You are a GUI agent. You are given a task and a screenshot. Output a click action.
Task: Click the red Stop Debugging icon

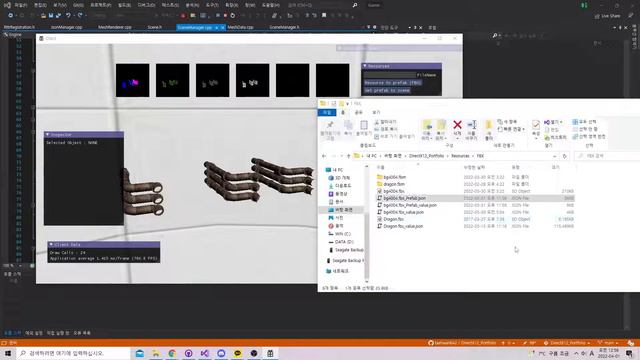(225, 16)
